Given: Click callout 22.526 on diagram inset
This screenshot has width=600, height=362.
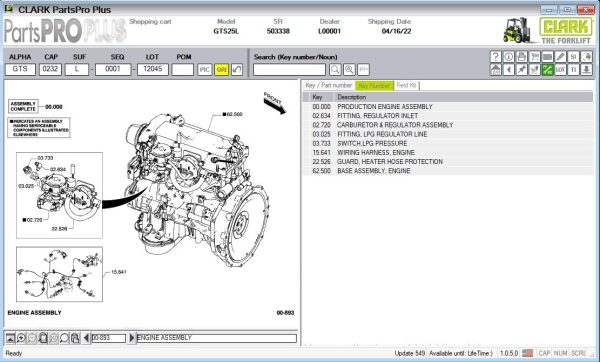Looking at the screenshot, I should tap(59, 229).
